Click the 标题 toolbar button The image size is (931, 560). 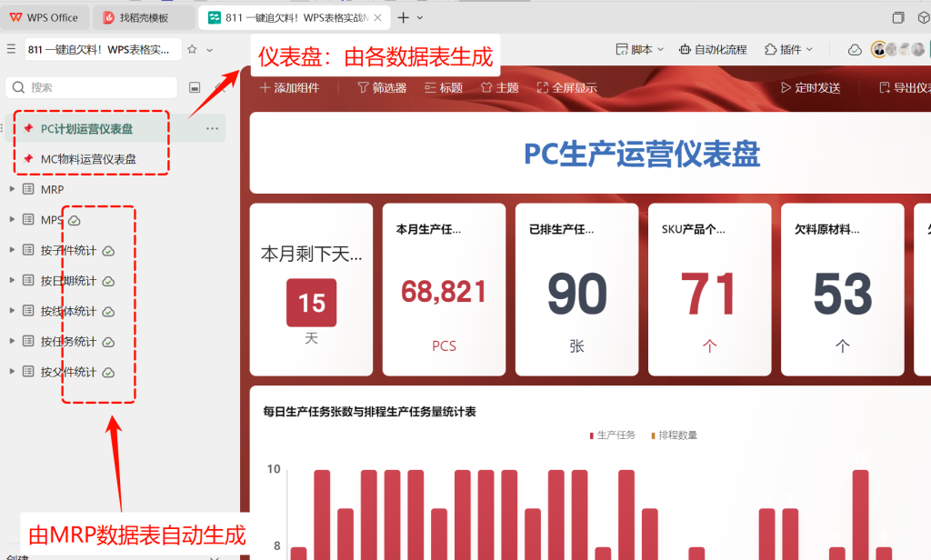click(444, 88)
